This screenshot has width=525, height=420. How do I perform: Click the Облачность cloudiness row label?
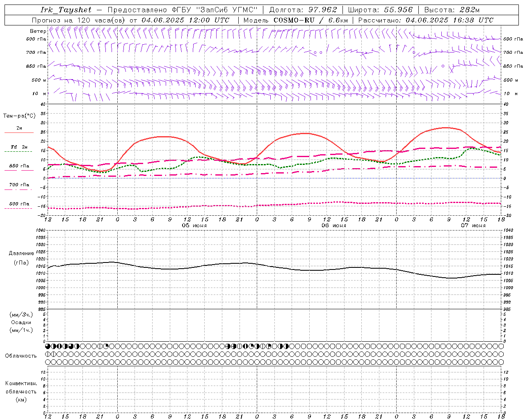21,356
